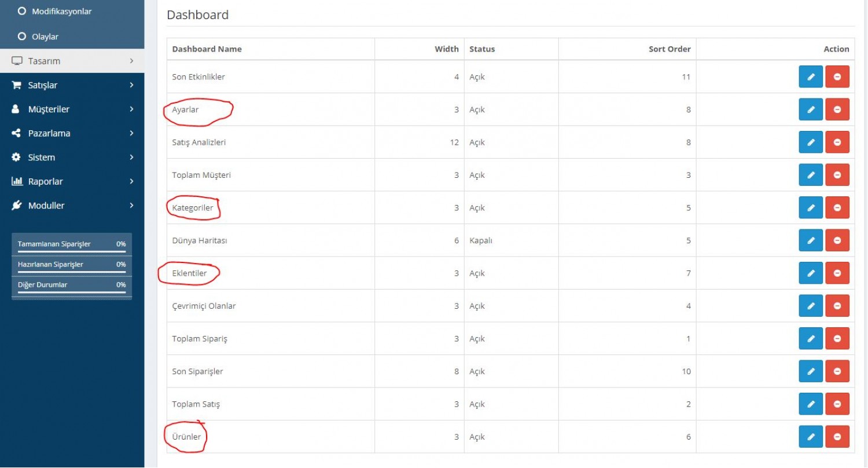Open the Müşteriler sidebar menu
The image size is (868, 468).
[x=72, y=109]
